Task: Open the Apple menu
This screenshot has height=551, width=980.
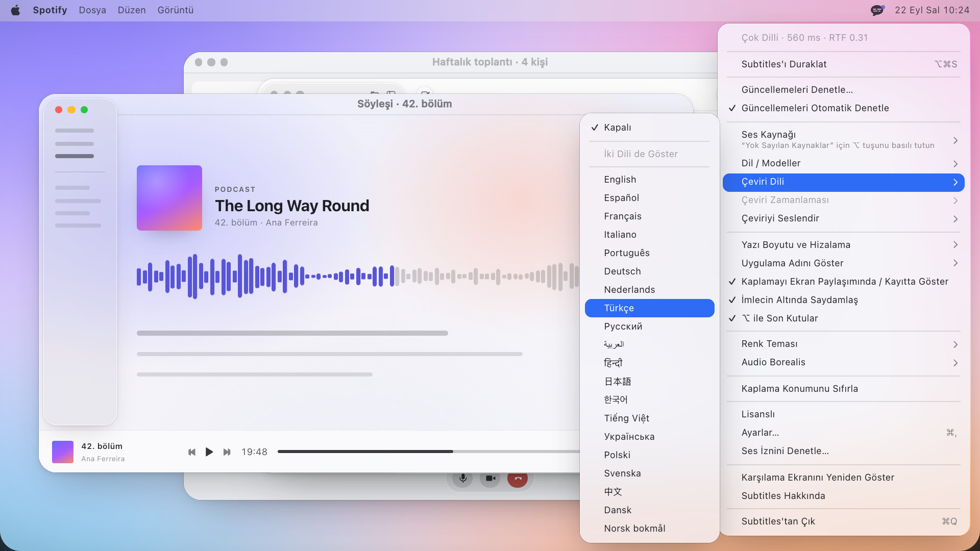Action: tap(15, 10)
